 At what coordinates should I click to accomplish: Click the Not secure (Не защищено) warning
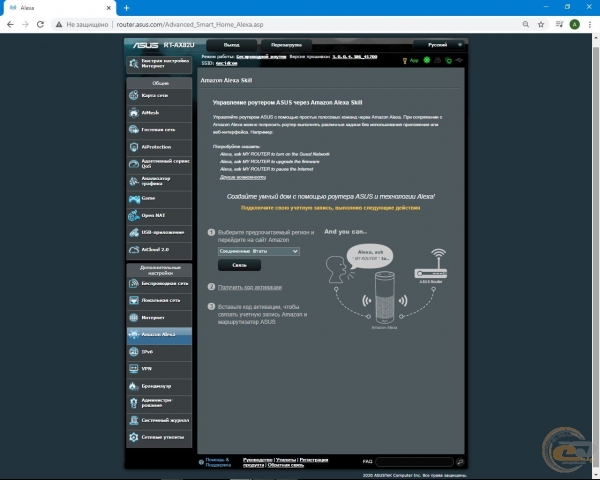82,24
